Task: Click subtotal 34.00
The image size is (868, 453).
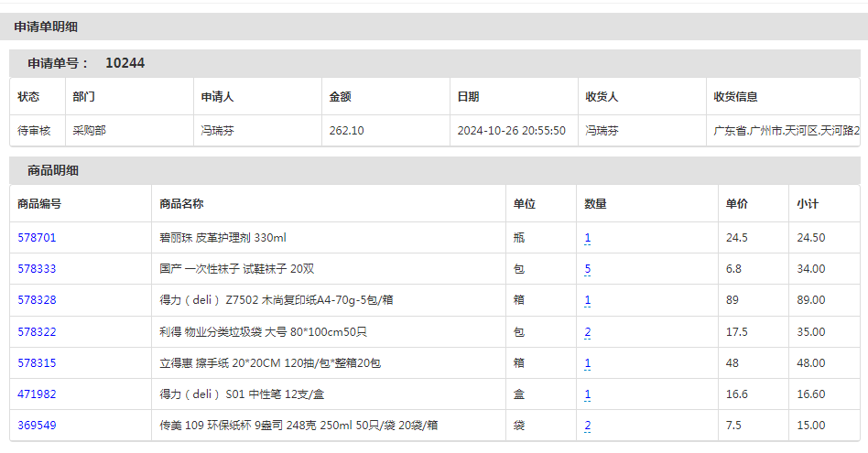Action: [x=811, y=269]
